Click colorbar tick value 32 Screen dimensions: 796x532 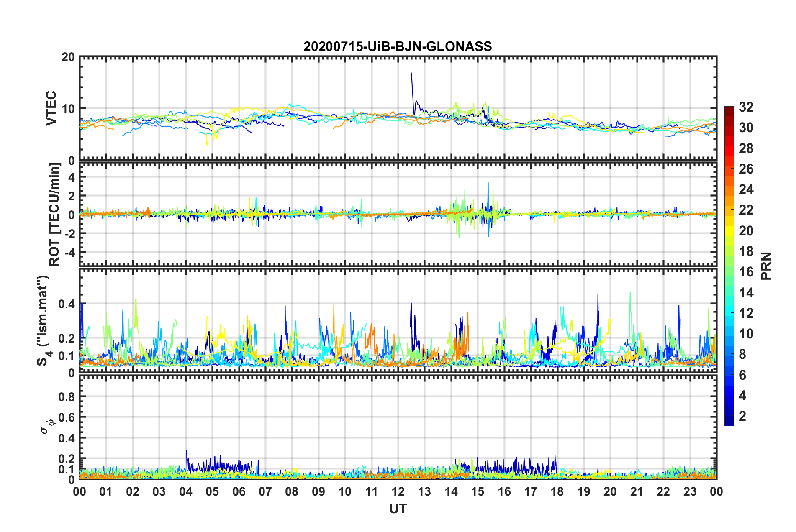[x=746, y=107]
